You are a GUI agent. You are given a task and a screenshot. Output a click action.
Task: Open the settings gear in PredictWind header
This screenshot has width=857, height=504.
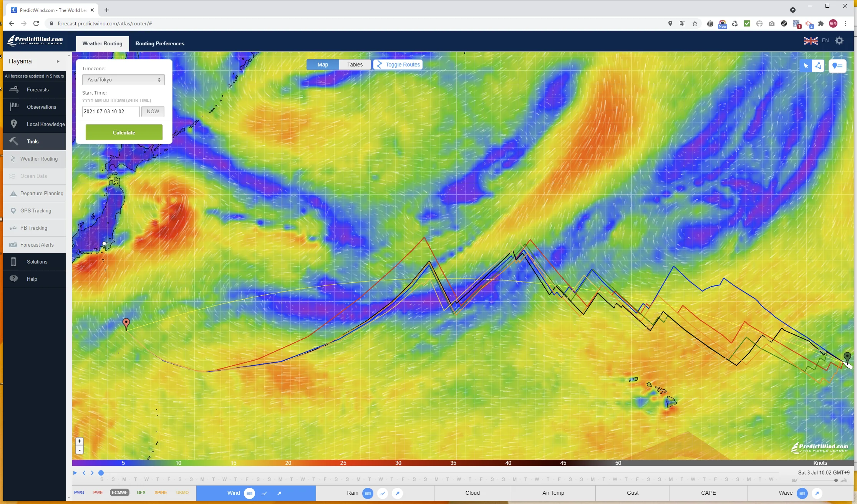(x=839, y=41)
